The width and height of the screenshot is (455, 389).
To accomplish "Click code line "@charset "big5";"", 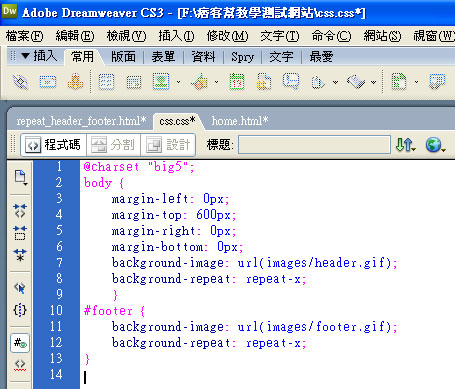I will point(139,166).
